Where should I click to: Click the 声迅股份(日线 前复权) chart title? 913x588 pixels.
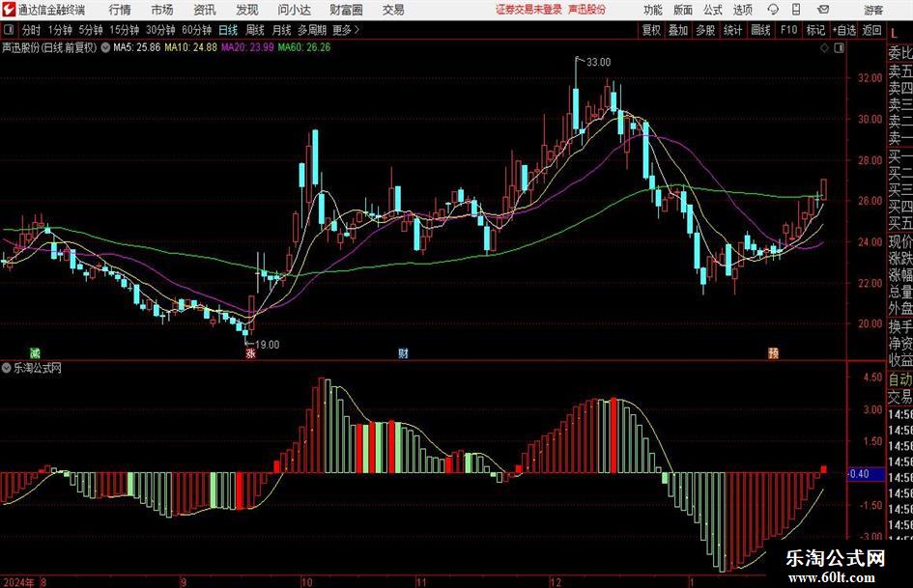click(49, 47)
